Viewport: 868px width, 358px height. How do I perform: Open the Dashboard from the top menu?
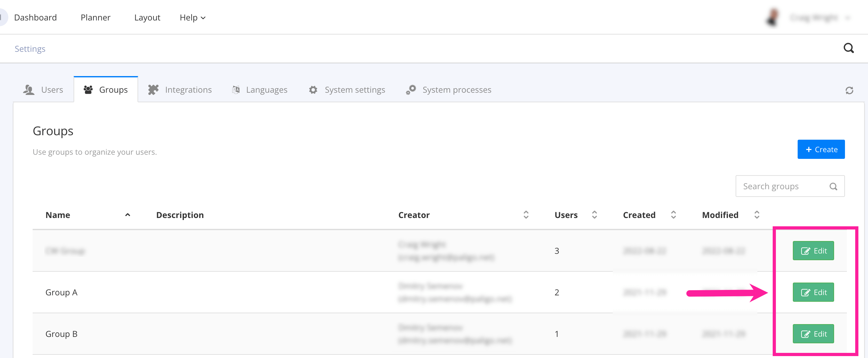click(36, 18)
